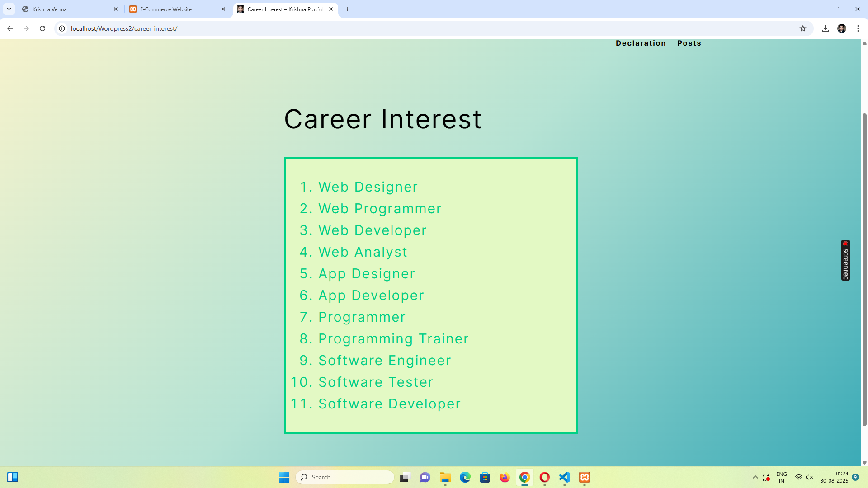The height and width of the screenshot is (488, 868).
Task: Click the App Developer list item
Action: 371,296
